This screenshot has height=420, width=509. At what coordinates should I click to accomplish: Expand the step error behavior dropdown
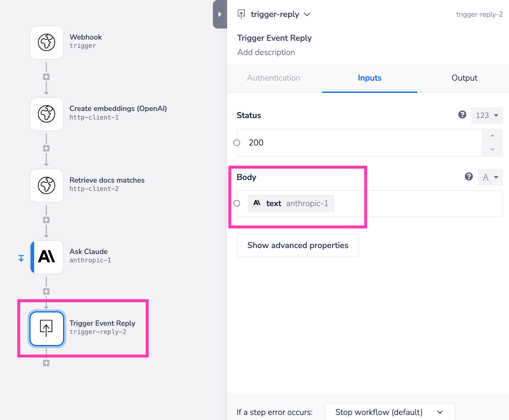389,412
